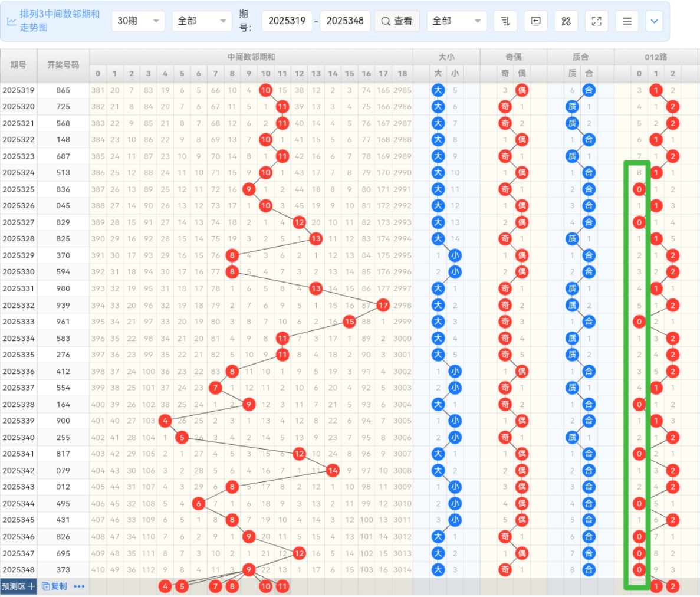Click the period cell 2025319
Image resolution: width=700 pixels, height=597 pixels.
(18, 90)
